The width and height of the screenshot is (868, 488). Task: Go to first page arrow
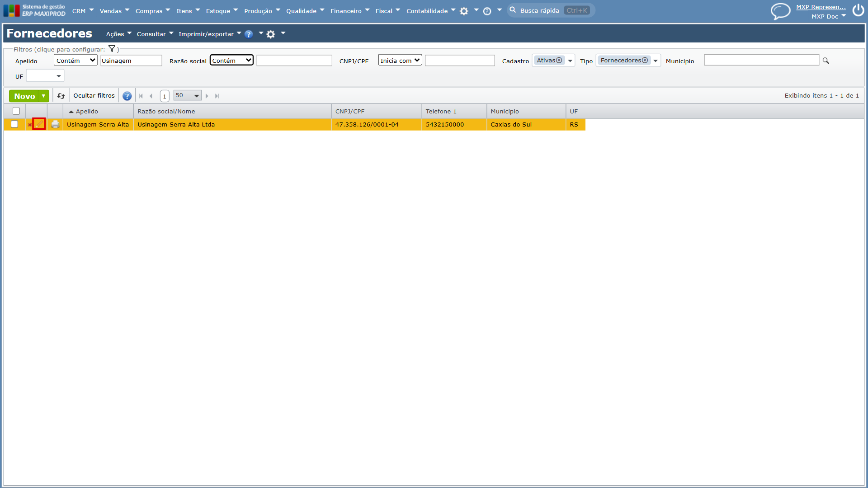tap(141, 96)
